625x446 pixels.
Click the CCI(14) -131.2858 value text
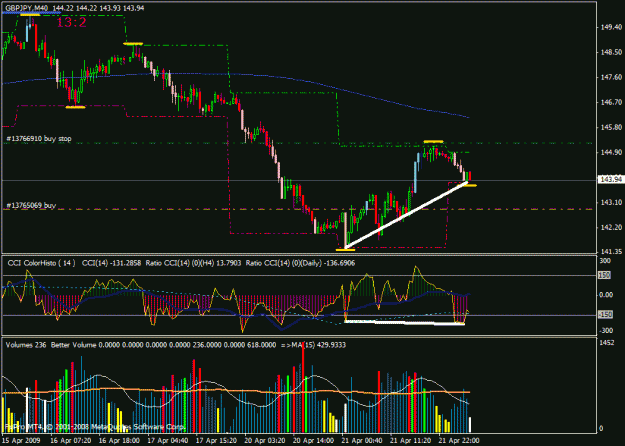(111, 263)
